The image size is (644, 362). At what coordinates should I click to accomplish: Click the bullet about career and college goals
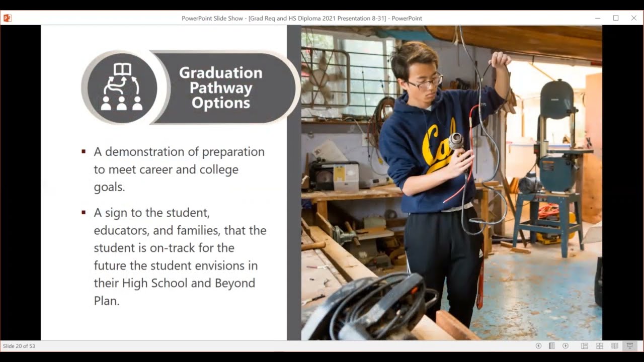click(x=179, y=169)
